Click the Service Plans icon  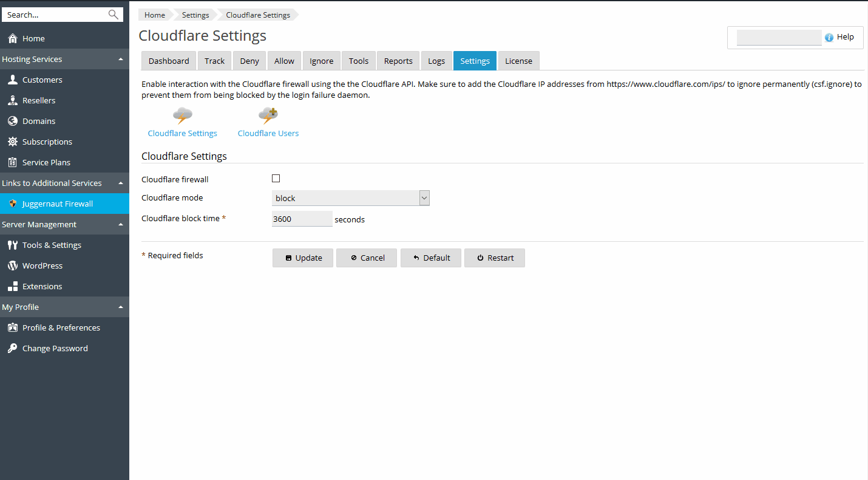click(13, 162)
